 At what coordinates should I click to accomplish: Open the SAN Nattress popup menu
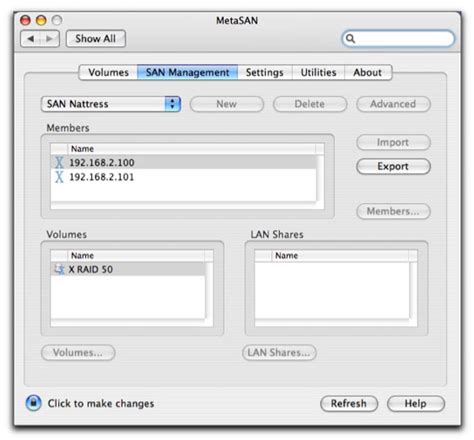(111, 104)
